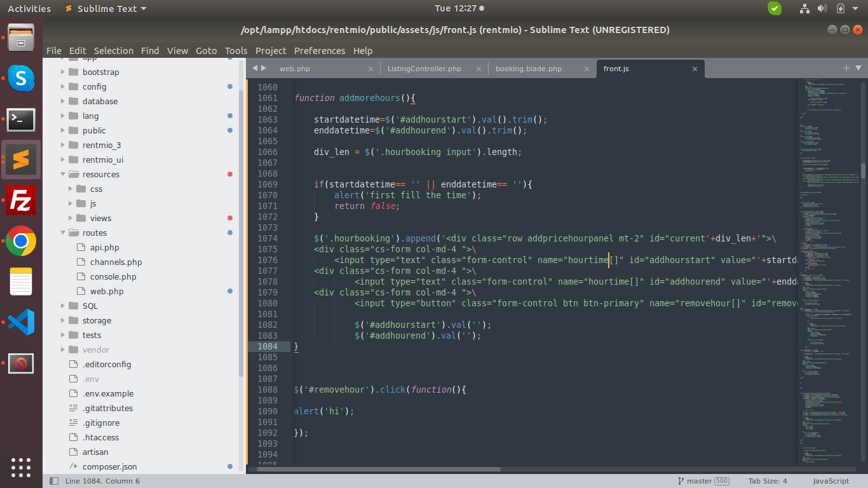
Task: Expand the bootstrap folder
Action: [x=63, y=72]
